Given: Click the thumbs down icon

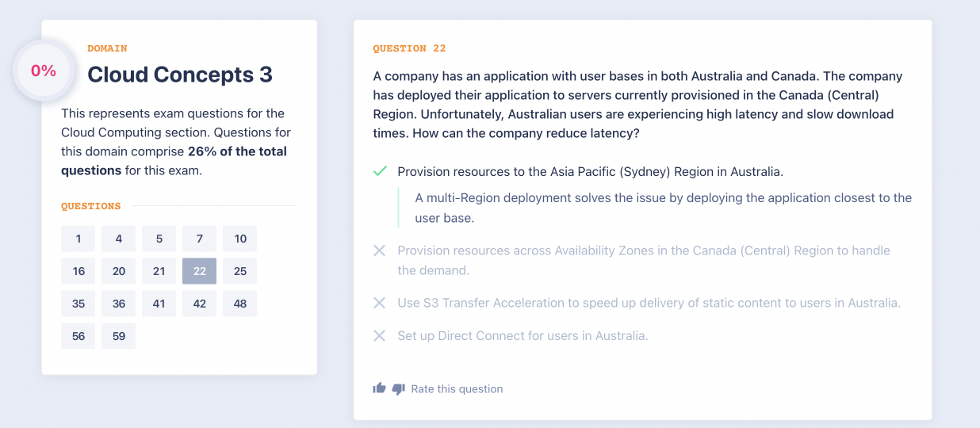Looking at the screenshot, I should pos(399,388).
